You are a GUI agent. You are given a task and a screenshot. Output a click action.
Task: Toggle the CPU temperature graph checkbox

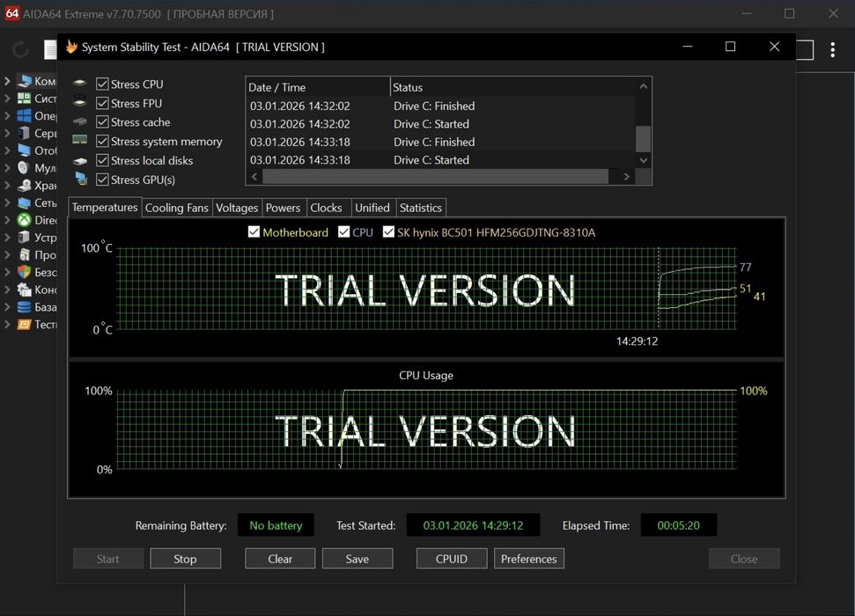[x=343, y=231]
